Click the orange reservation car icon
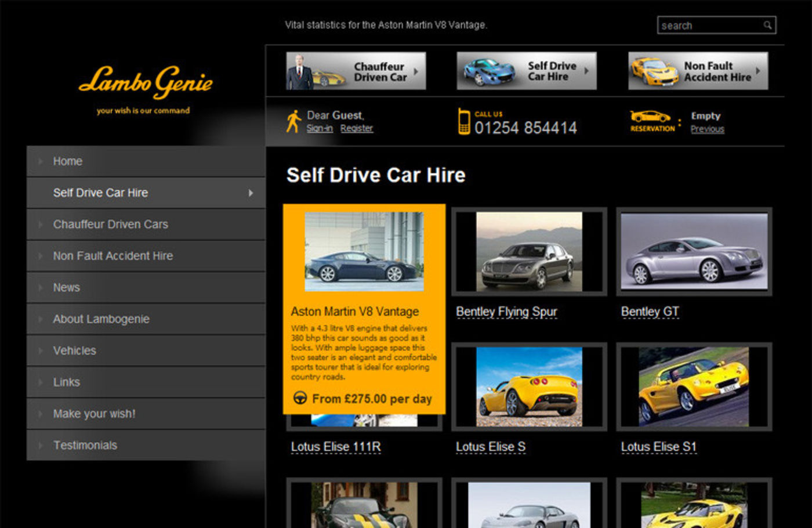The height and width of the screenshot is (528, 812). pos(650,117)
